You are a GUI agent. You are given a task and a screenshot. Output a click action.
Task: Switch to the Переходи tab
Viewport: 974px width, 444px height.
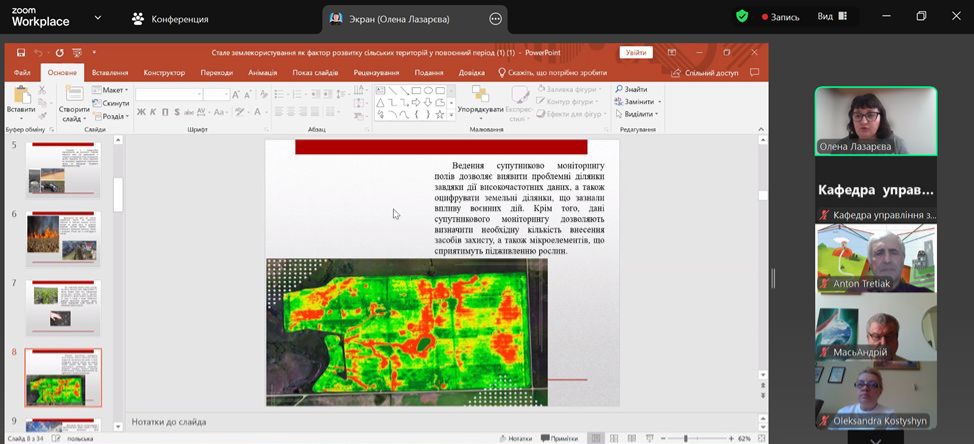click(217, 73)
